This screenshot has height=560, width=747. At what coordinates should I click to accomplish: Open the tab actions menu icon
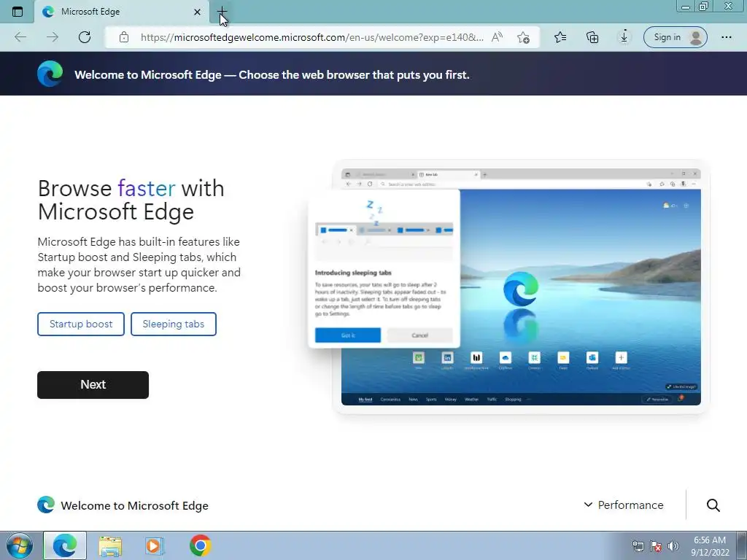pyautogui.click(x=18, y=12)
